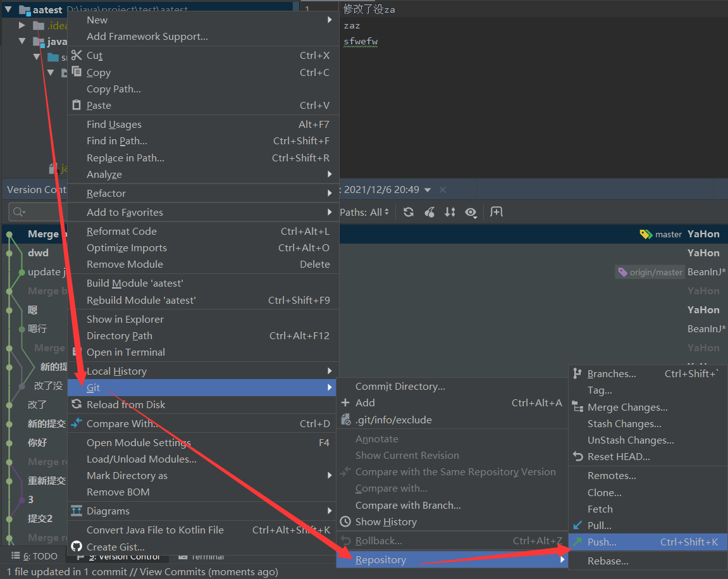This screenshot has height=579, width=728.
Task: Click the Reset HEAD undo icon
Action: 577,456
